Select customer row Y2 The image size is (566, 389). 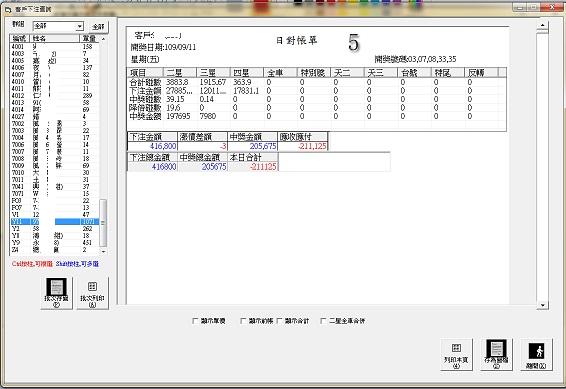point(54,228)
